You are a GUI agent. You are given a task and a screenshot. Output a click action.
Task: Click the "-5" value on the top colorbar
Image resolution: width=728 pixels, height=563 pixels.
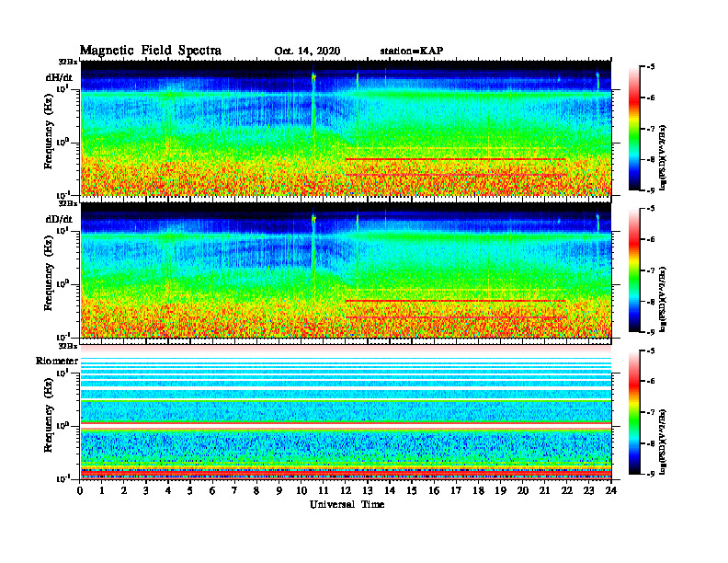tap(650, 67)
